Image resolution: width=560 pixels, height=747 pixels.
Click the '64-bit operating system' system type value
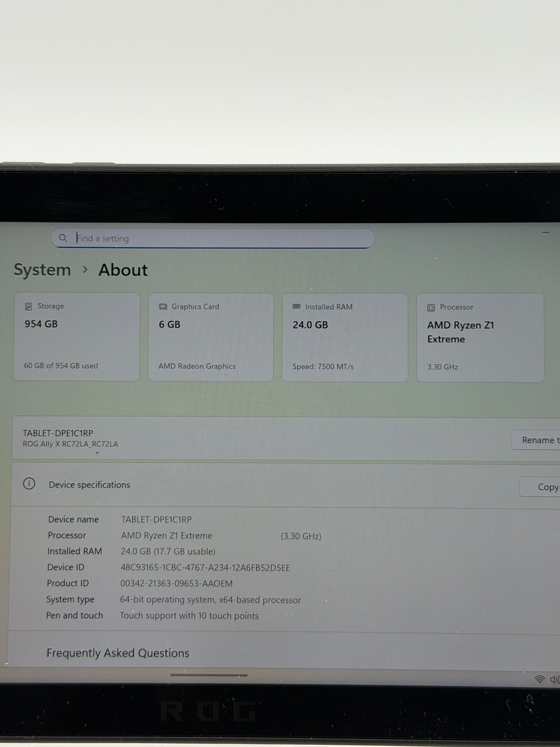click(210, 600)
